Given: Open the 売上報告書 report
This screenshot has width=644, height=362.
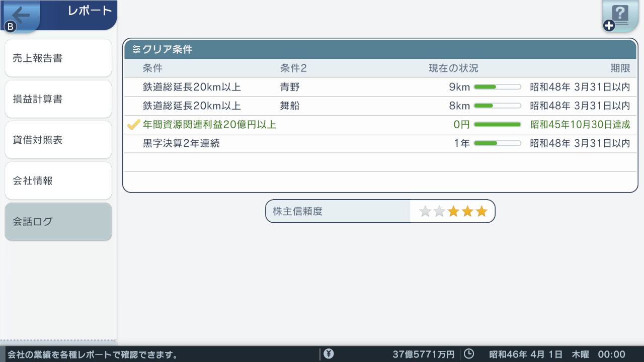Looking at the screenshot, I should tap(58, 58).
